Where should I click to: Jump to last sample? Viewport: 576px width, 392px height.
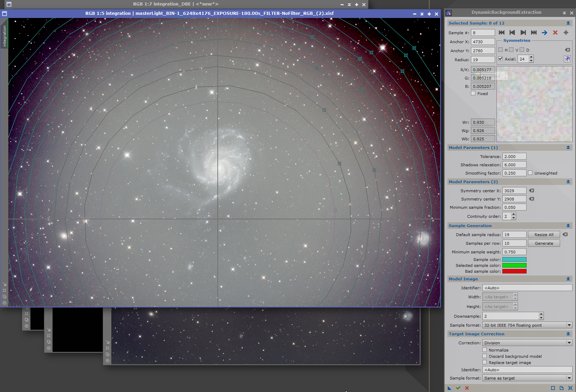534,32
